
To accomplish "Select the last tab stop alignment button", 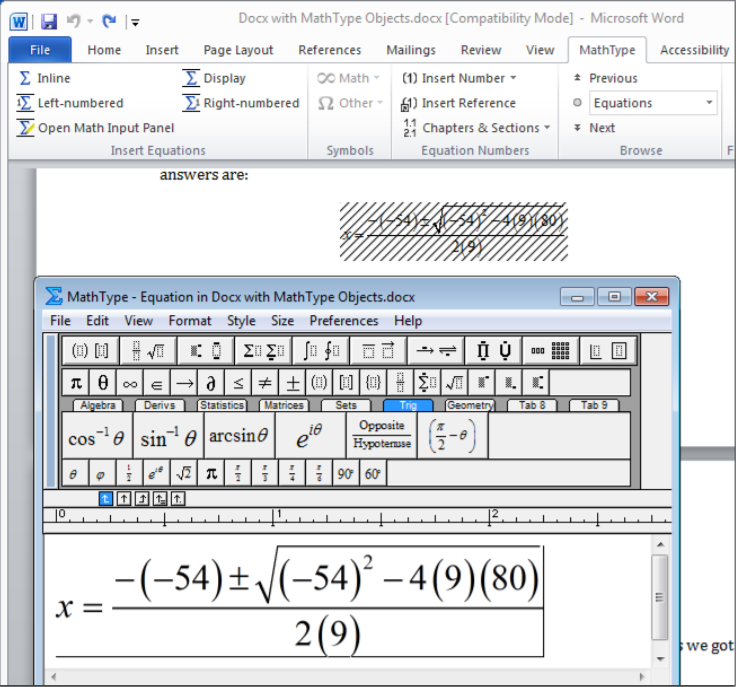I will coord(178,498).
